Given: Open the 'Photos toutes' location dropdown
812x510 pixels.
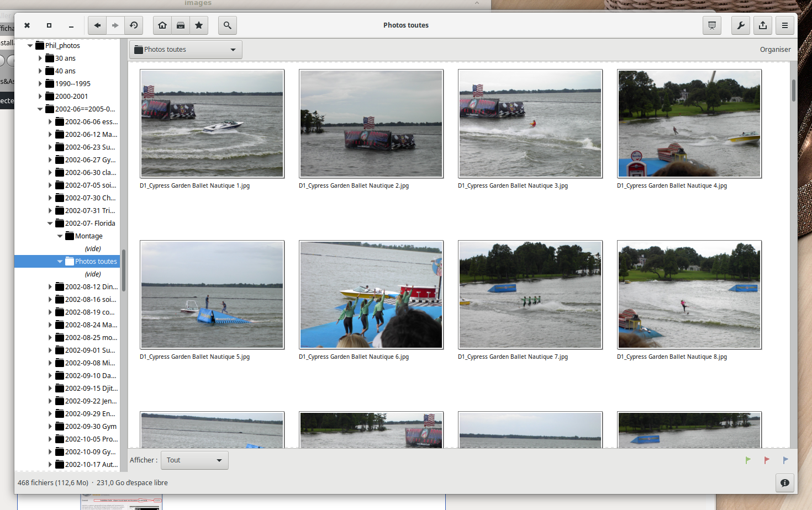Looking at the screenshot, I should point(186,50).
